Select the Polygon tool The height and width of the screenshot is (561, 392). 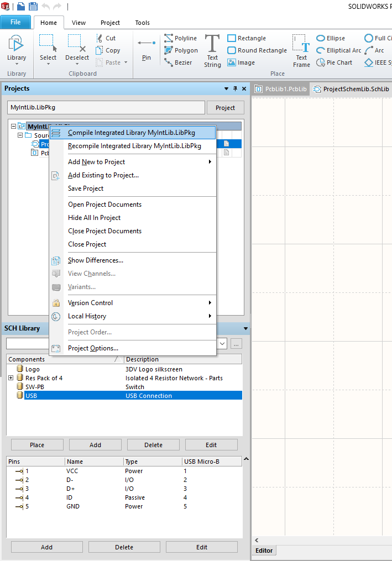point(181,50)
